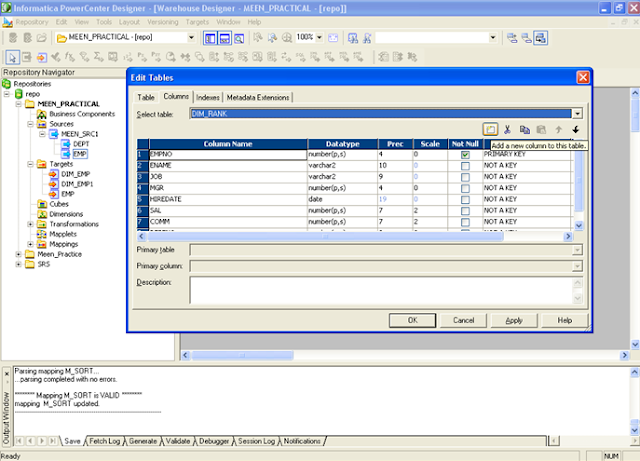
Task: Click the move column up arrow
Action: coord(558,129)
